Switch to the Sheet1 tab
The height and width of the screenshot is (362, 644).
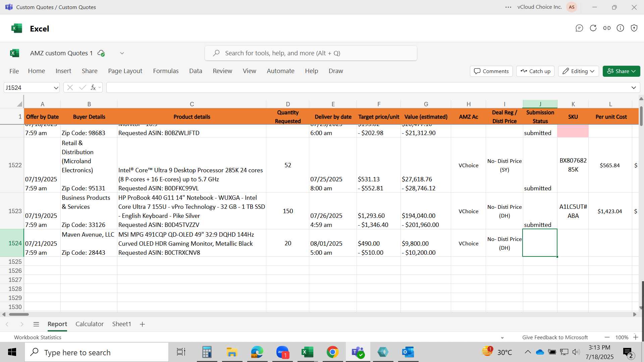pos(121,324)
